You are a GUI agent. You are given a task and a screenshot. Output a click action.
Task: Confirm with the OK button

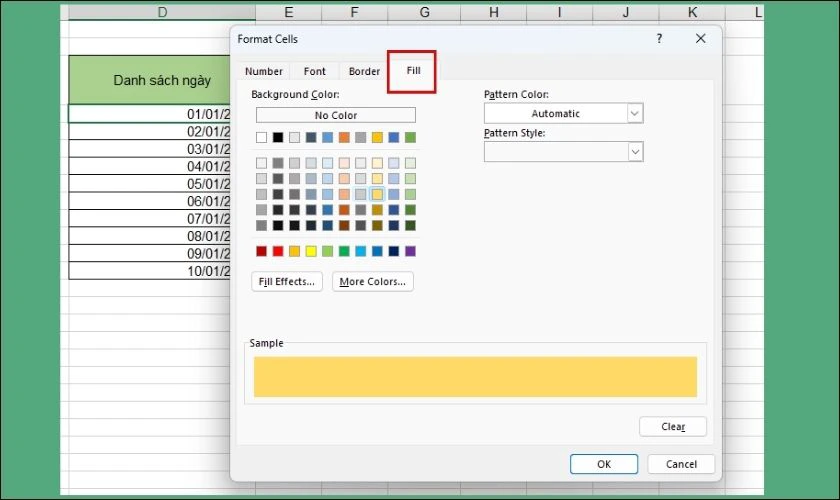click(x=604, y=464)
